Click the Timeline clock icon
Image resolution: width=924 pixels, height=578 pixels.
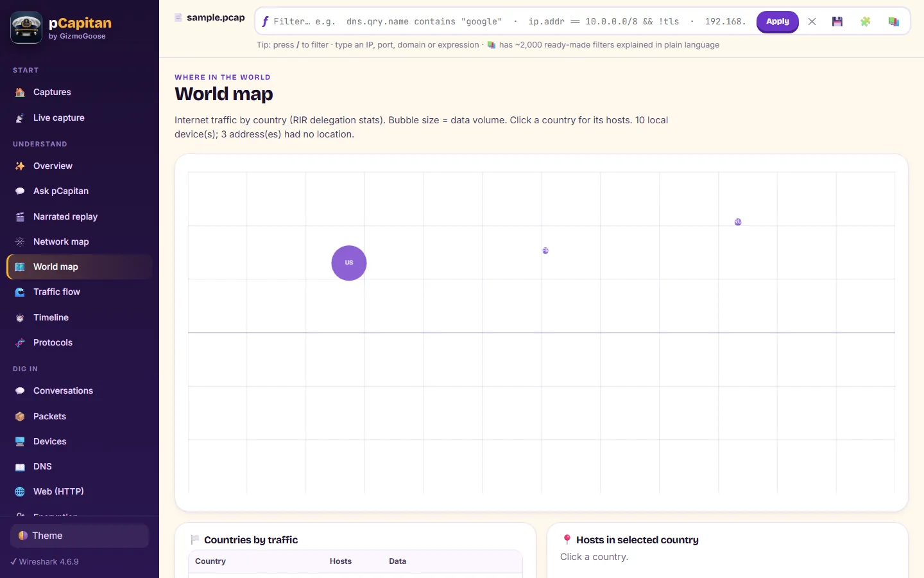point(20,318)
